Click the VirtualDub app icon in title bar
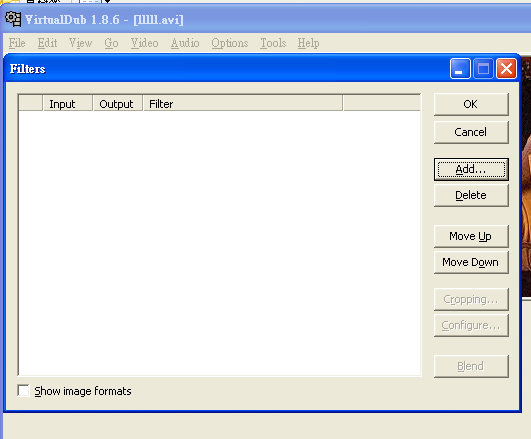531x439 pixels. click(13, 19)
